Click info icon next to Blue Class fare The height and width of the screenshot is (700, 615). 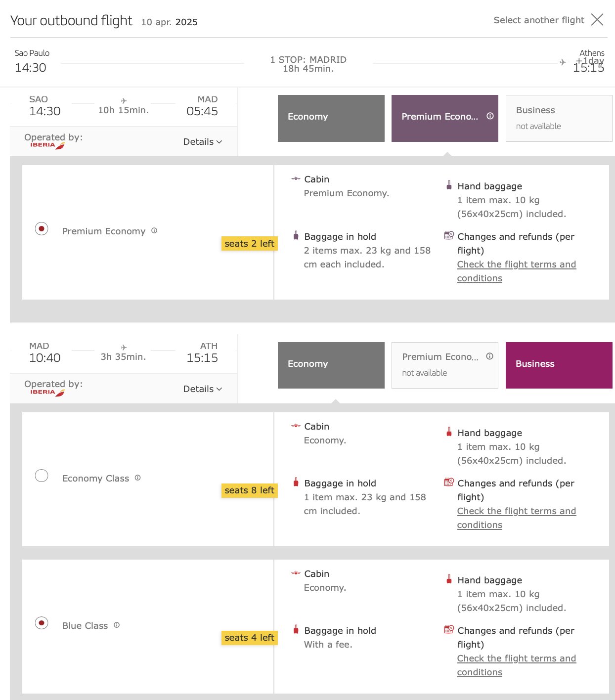coord(117,625)
